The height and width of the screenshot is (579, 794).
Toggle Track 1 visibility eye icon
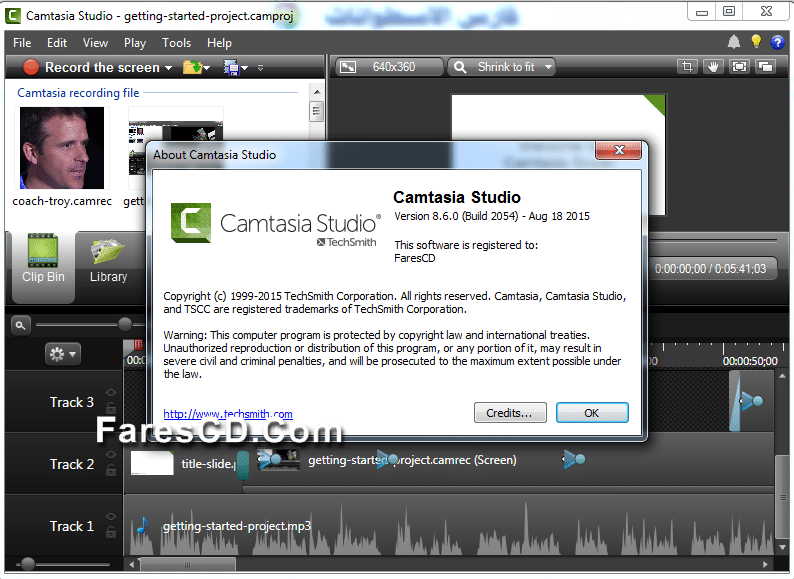coord(111,516)
